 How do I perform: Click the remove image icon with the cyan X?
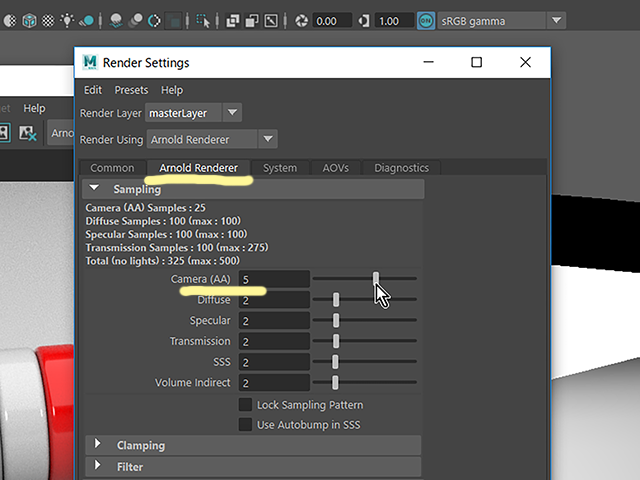28,133
